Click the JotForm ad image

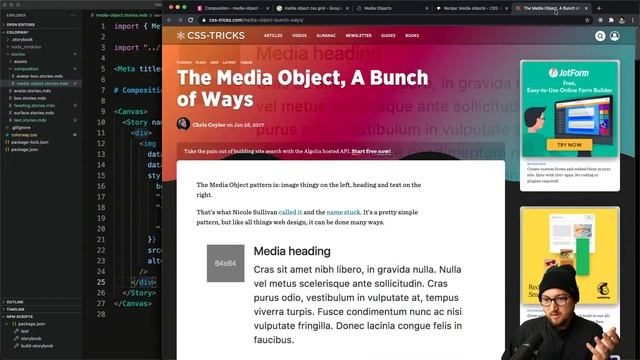tap(570, 109)
